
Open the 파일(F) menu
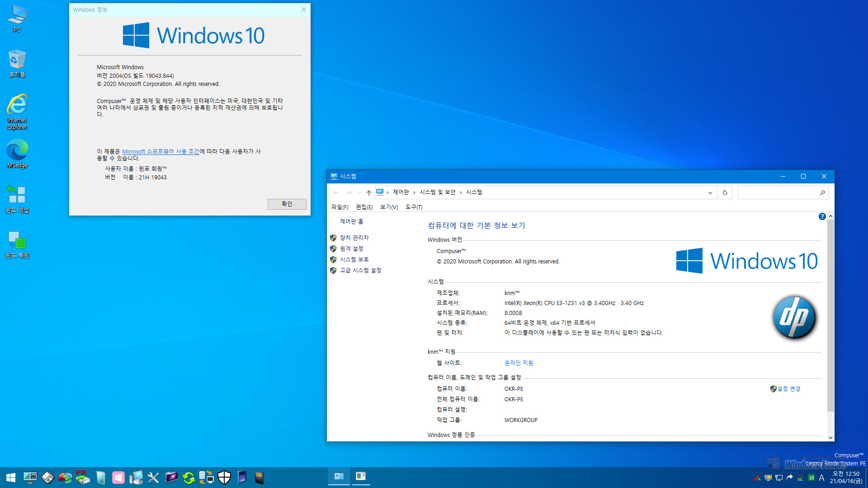click(x=340, y=207)
